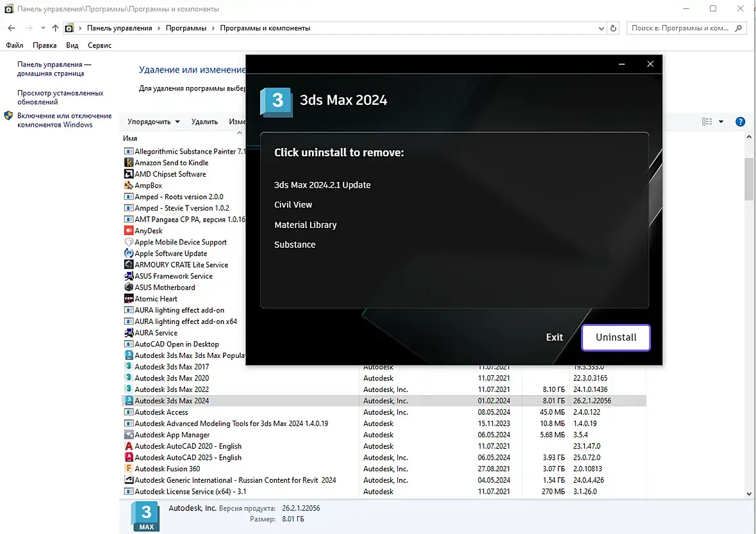This screenshot has width=756, height=534.
Task: Select Autodesk 3ds Max 2024 row icon
Action: pos(129,401)
